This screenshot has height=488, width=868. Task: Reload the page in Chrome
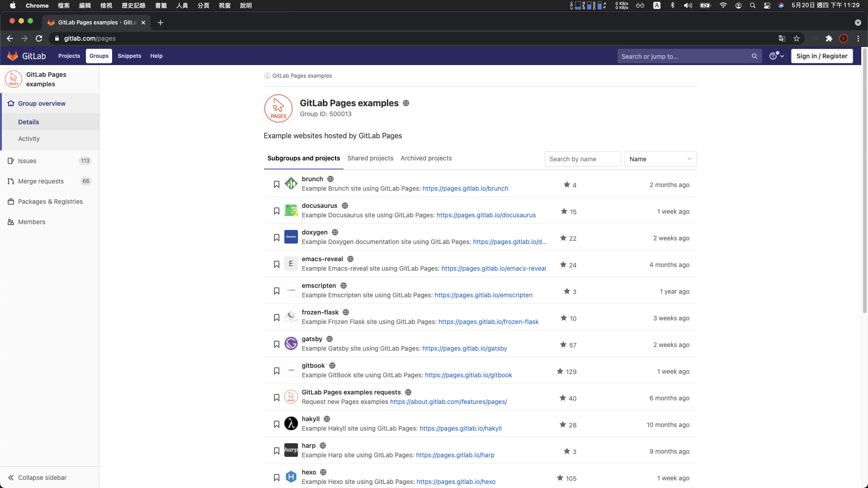39,38
